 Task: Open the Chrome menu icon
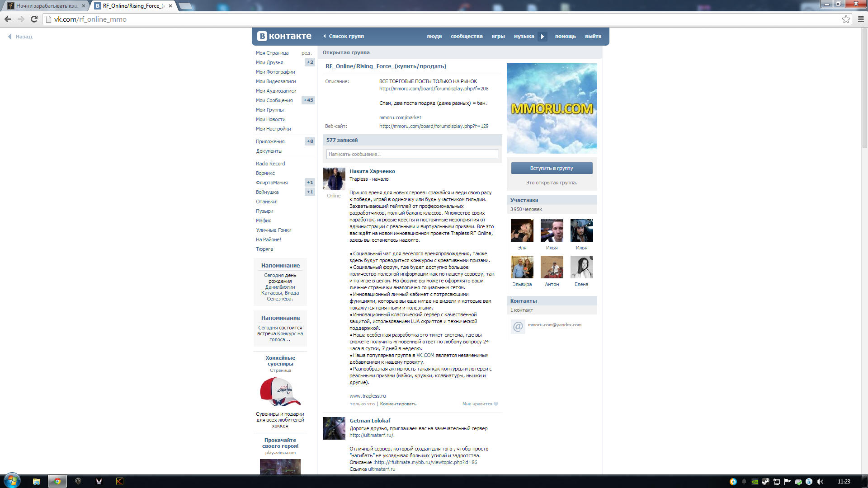tap(861, 19)
